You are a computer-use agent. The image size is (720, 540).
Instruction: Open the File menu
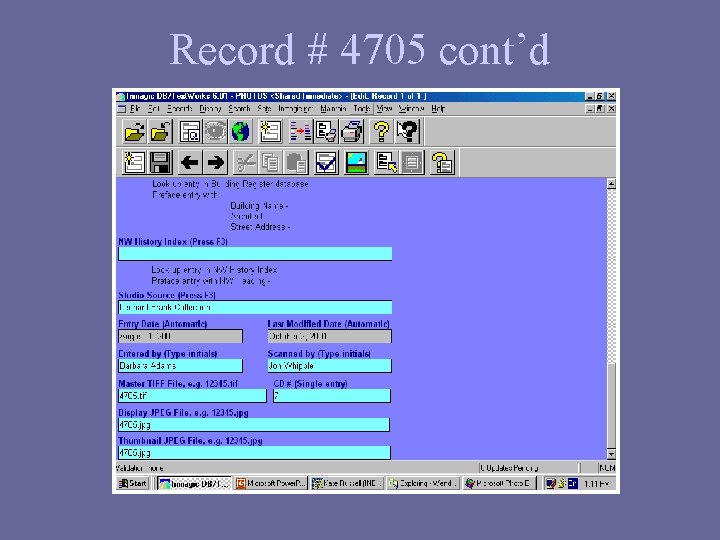pyautogui.click(x=135, y=109)
